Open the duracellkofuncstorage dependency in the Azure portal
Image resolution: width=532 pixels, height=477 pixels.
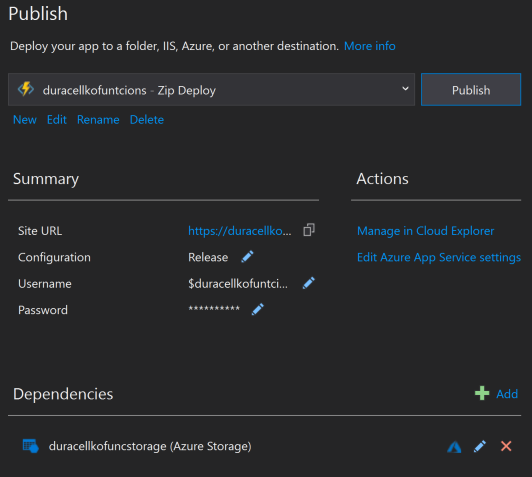click(454, 446)
